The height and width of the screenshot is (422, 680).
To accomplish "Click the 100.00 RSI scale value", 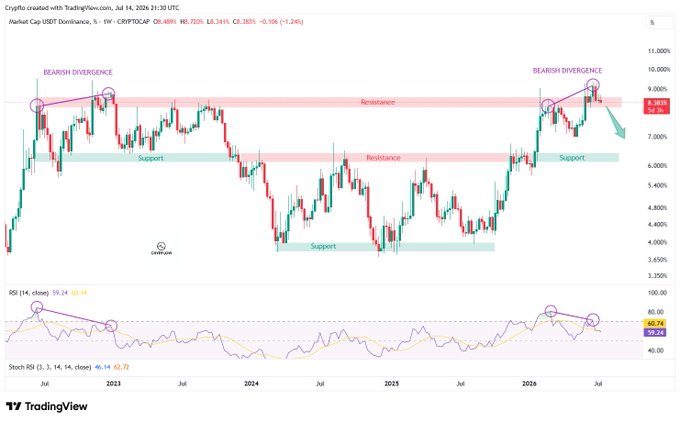I will pyautogui.click(x=657, y=293).
